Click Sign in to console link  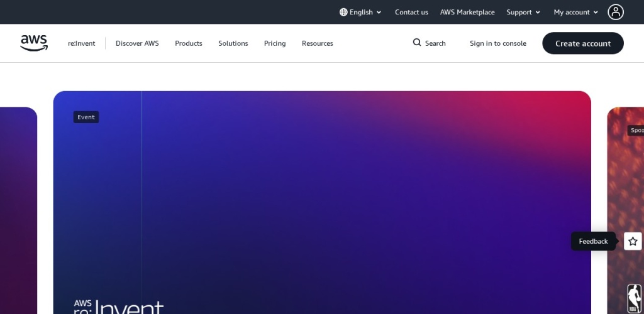click(498, 43)
